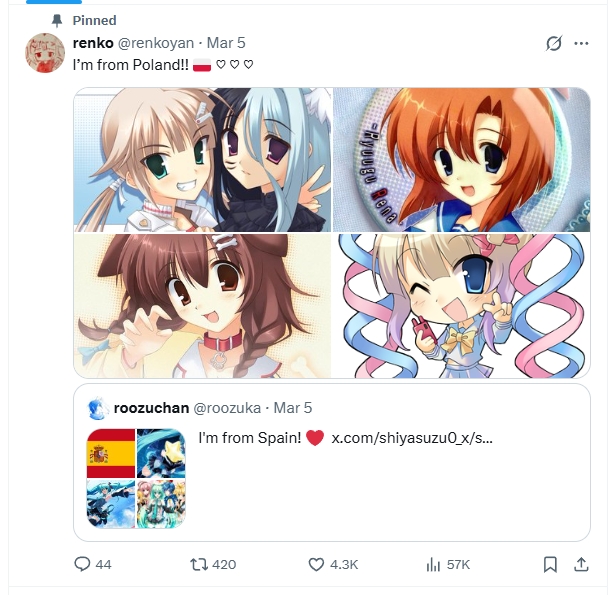Open the brown-haired dog-girl image
Screen dimensions: 615x595
point(202,306)
